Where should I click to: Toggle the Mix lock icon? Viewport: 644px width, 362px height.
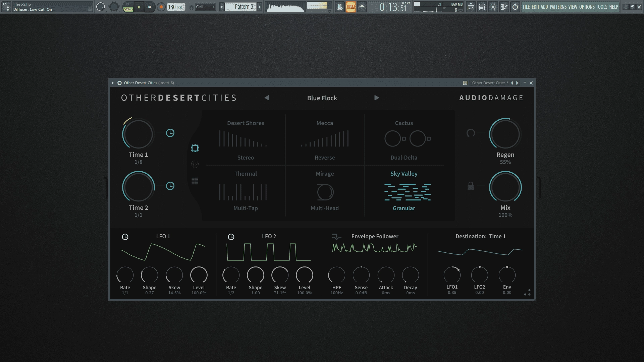(471, 186)
